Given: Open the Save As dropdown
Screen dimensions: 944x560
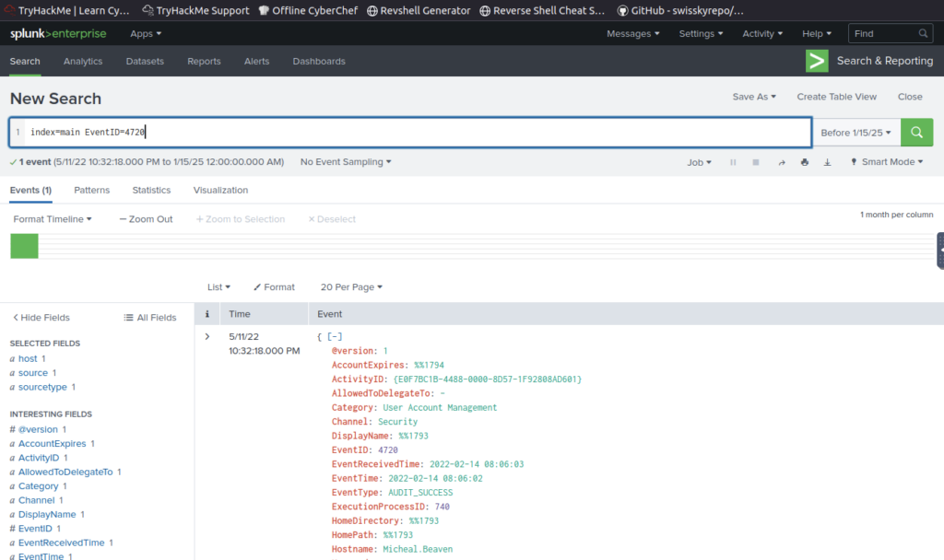Looking at the screenshot, I should point(754,97).
